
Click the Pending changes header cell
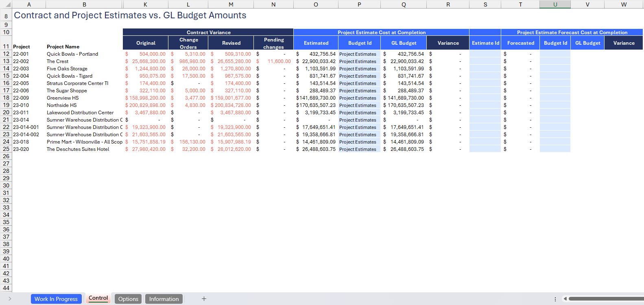[273, 43]
